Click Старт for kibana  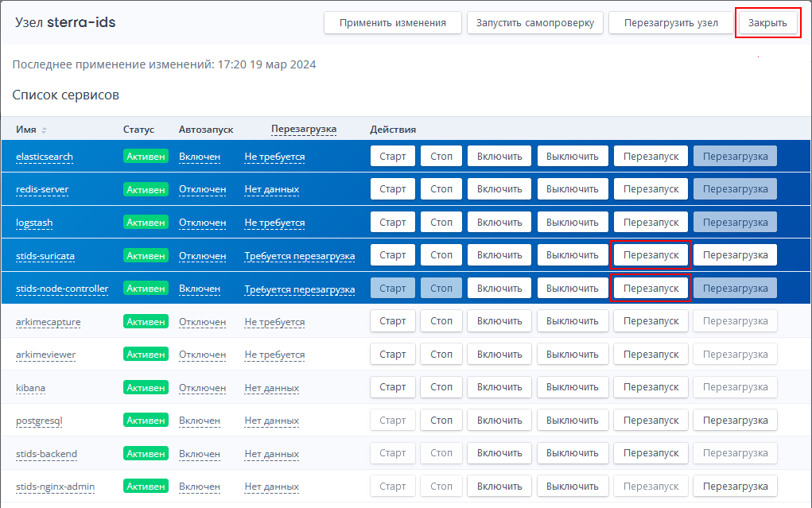393,387
